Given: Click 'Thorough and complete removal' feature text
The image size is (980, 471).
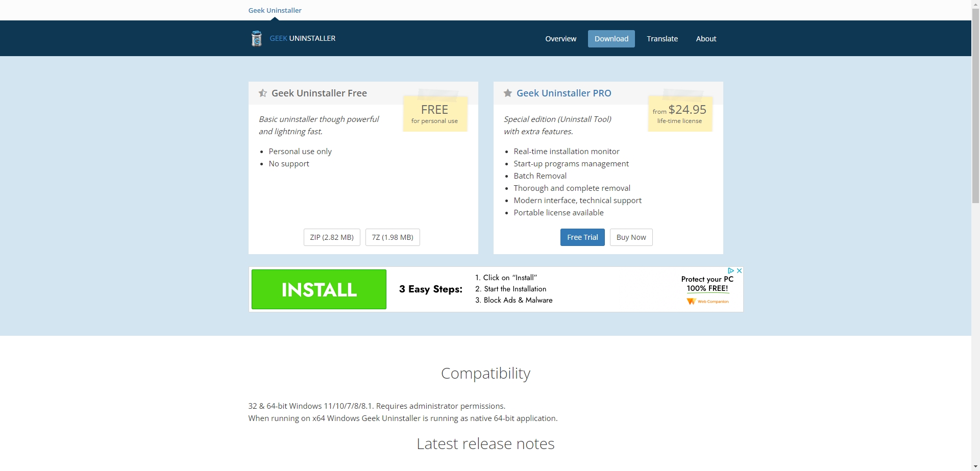Looking at the screenshot, I should 572,188.
